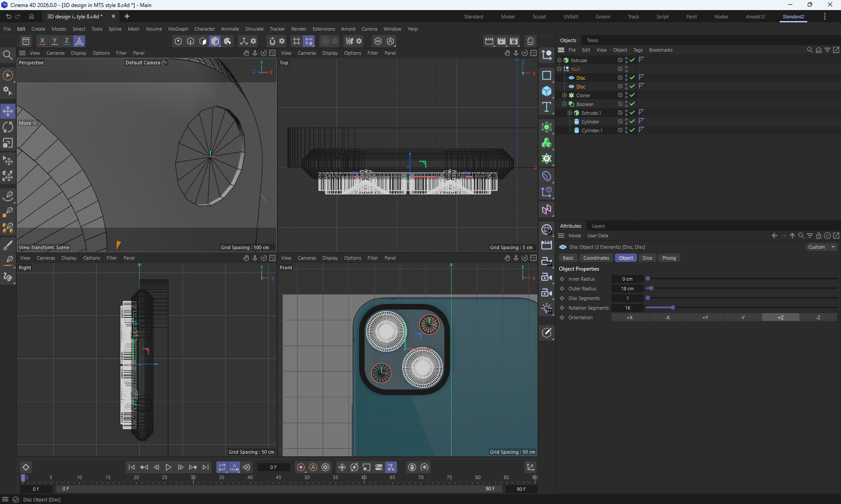Set disc Orientation to -Y
The width and height of the screenshot is (841, 504).
[x=742, y=317]
